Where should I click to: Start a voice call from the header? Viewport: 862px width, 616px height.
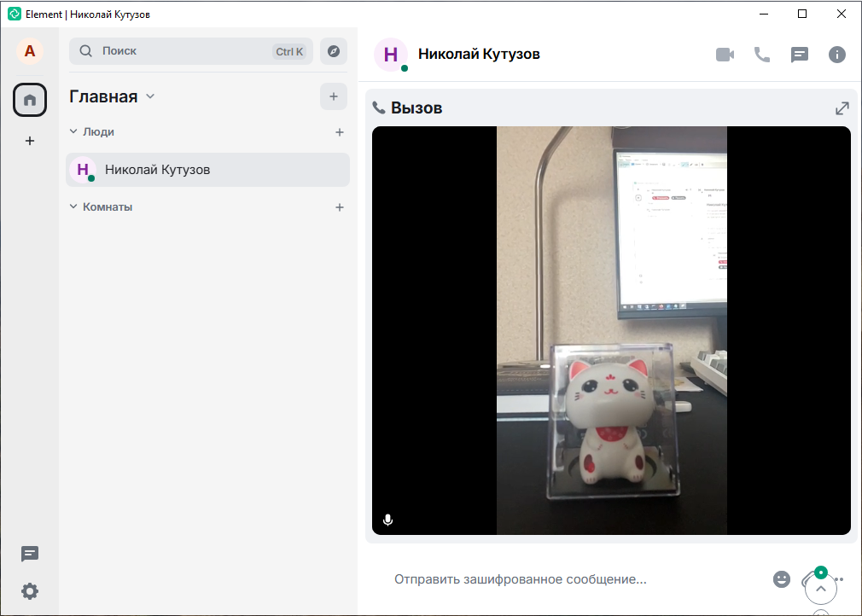click(762, 55)
